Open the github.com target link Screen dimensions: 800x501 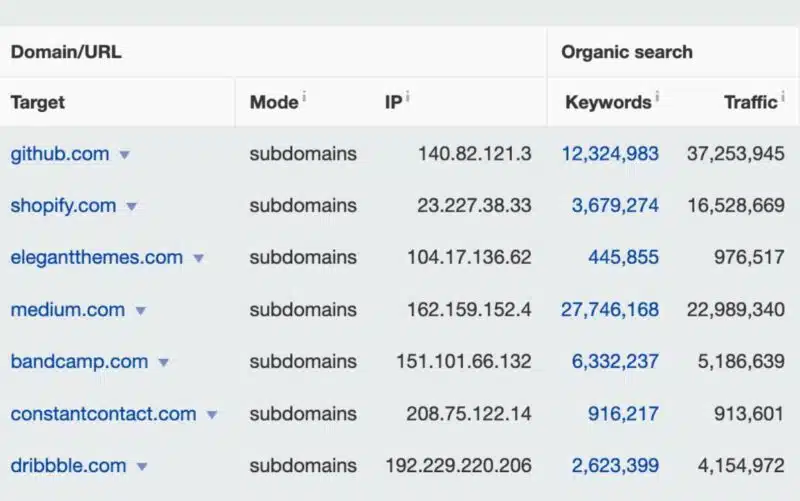pos(60,154)
